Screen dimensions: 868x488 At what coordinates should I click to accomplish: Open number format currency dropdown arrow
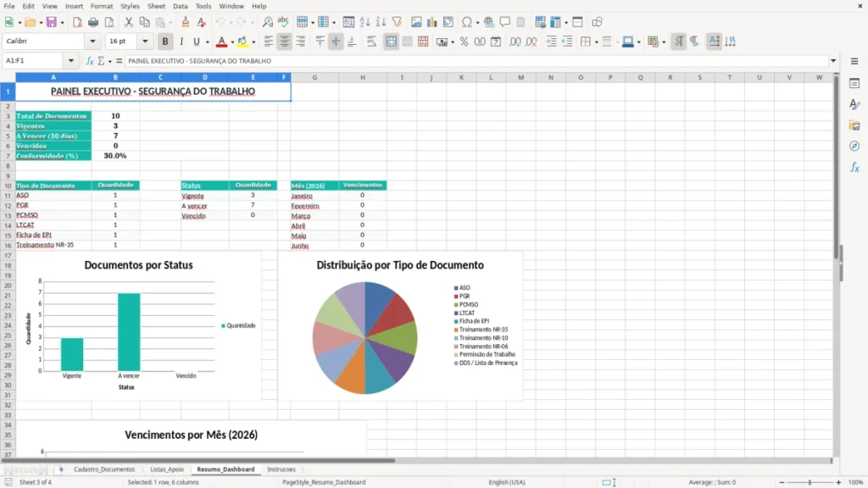point(453,42)
